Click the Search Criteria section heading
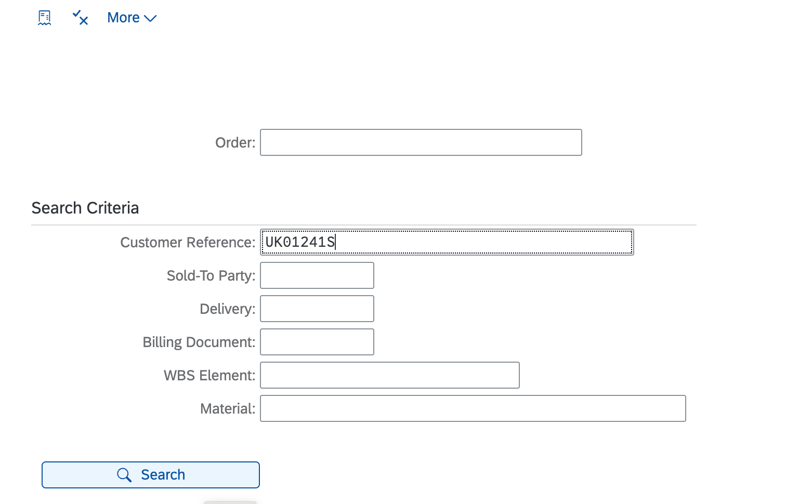The width and height of the screenshot is (812, 504). click(x=85, y=208)
